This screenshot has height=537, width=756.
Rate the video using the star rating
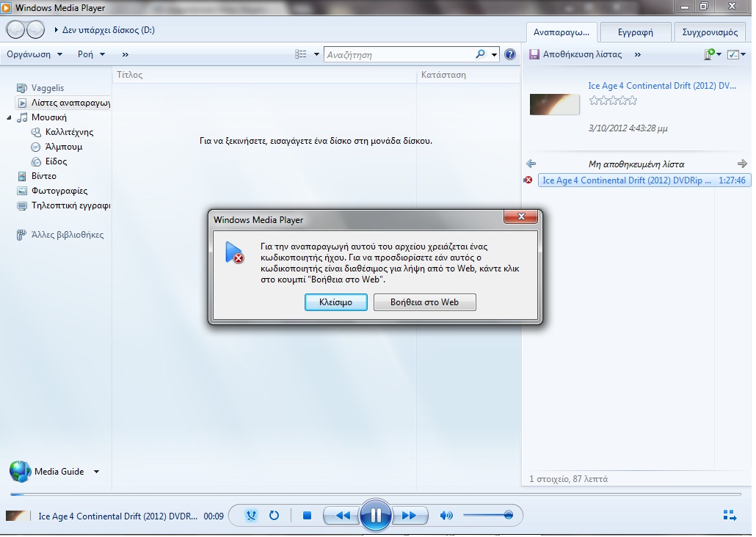613,101
